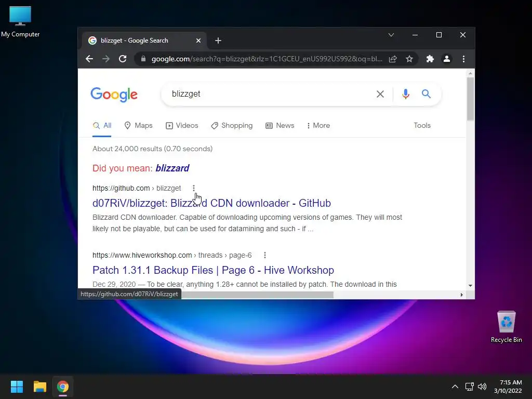
Task: Expand the More search categories menu
Action: (318, 126)
